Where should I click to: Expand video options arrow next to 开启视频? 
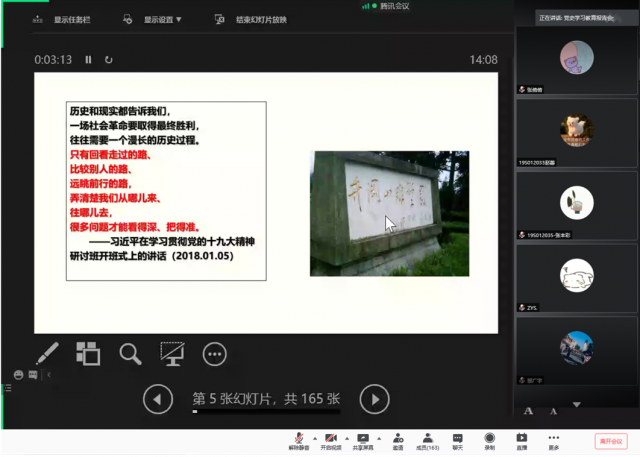tap(346, 438)
